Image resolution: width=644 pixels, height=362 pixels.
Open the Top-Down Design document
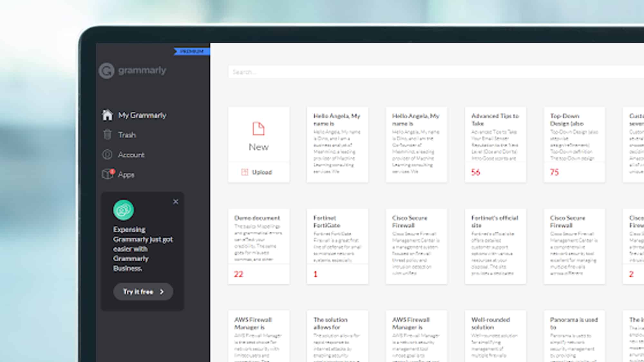pyautogui.click(x=574, y=144)
